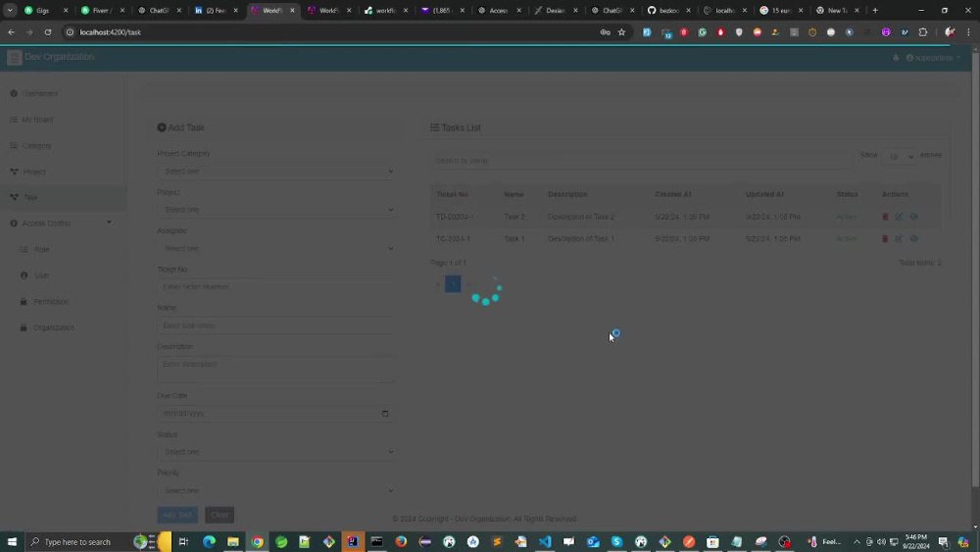Open the Due Date calendar picker icon
This screenshot has height=552, width=980.
[x=385, y=414]
